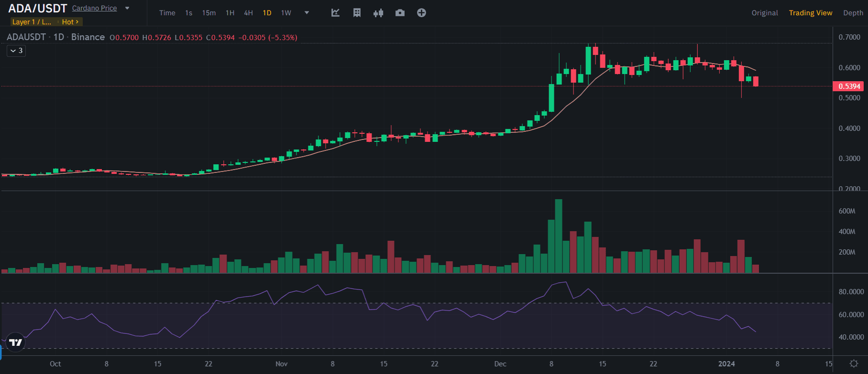Click the Layer 1 category tag
The image size is (868, 374).
[32, 22]
